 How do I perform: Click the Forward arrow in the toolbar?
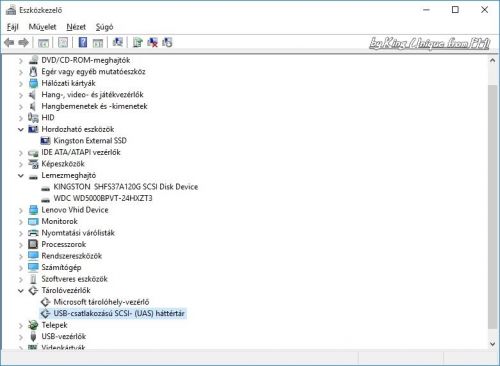point(23,42)
